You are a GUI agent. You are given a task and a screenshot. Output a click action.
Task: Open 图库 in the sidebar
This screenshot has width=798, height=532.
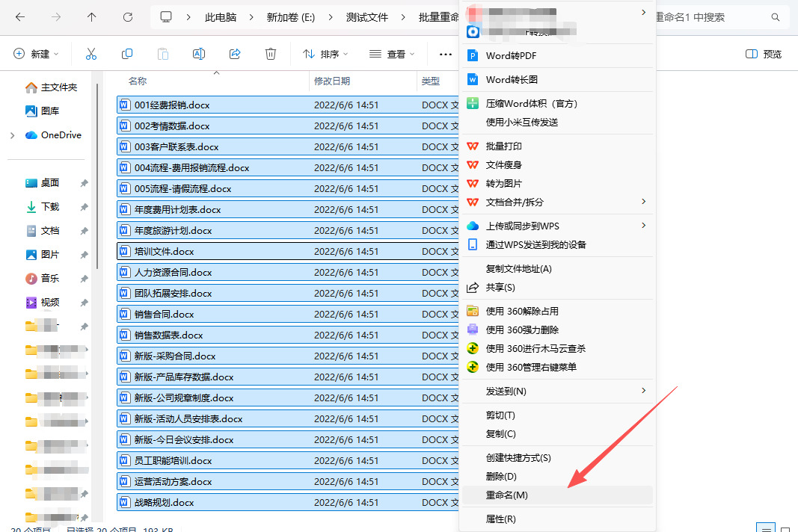point(42,111)
